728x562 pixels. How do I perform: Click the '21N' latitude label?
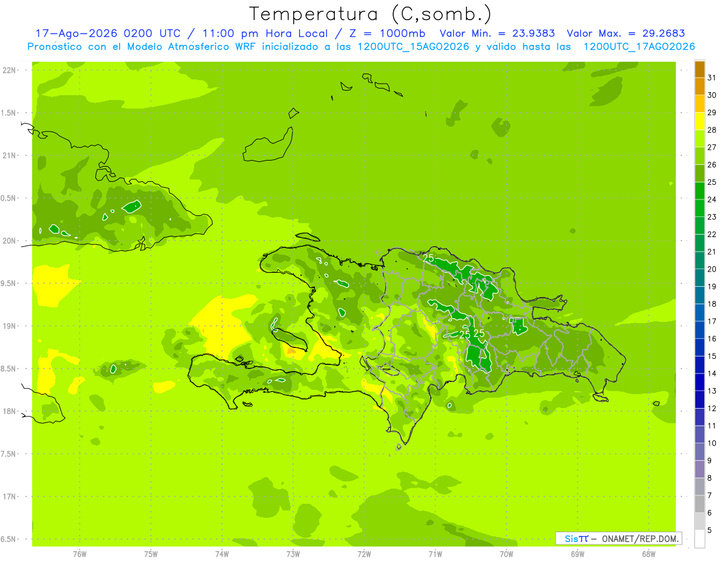(10, 156)
